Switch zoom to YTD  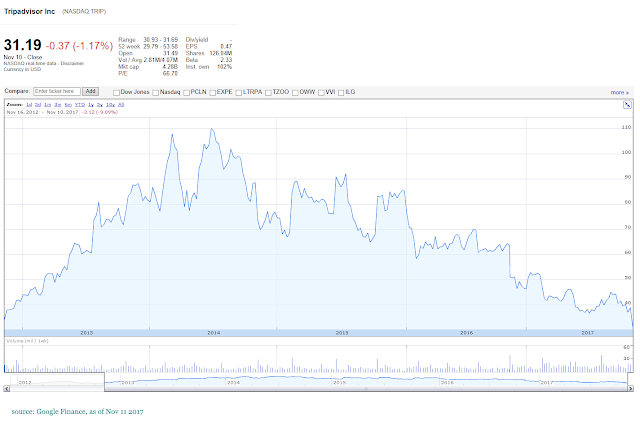click(80, 105)
